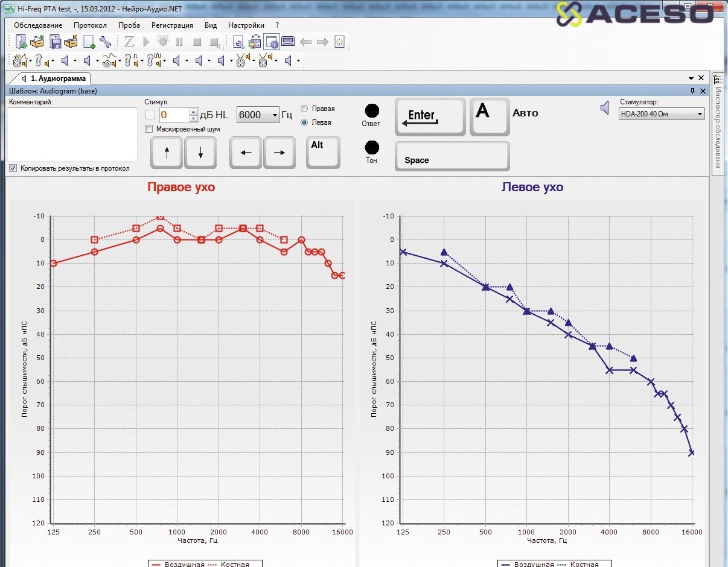Click inside the Комментарий text box
This screenshot has height=567, width=728.
pyautogui.click(x=72, y=134)
